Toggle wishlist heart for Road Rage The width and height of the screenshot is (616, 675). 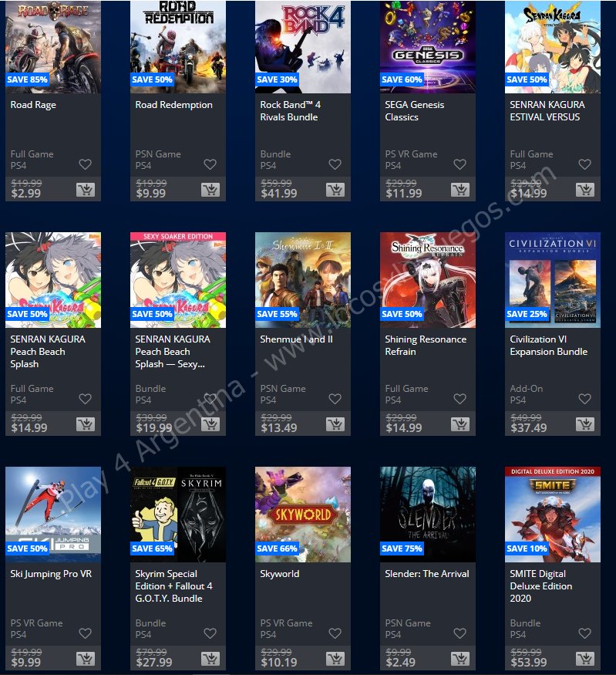(x=85, y=164)
